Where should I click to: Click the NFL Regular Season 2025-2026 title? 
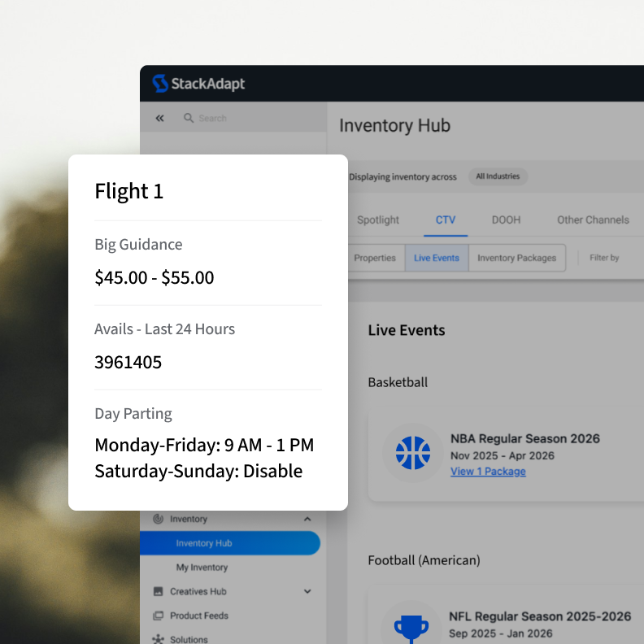point(540,616)
